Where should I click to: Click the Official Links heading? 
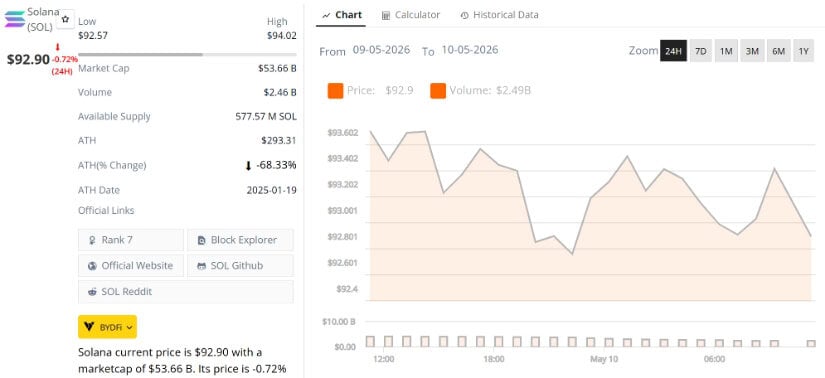(x=106, y=211)
